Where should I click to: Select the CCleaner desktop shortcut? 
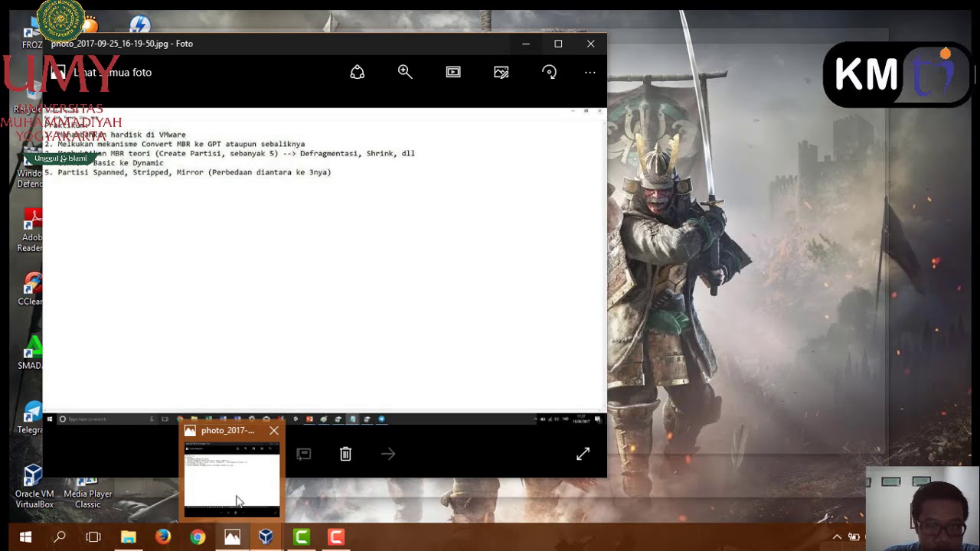click(x=31, y=289)
